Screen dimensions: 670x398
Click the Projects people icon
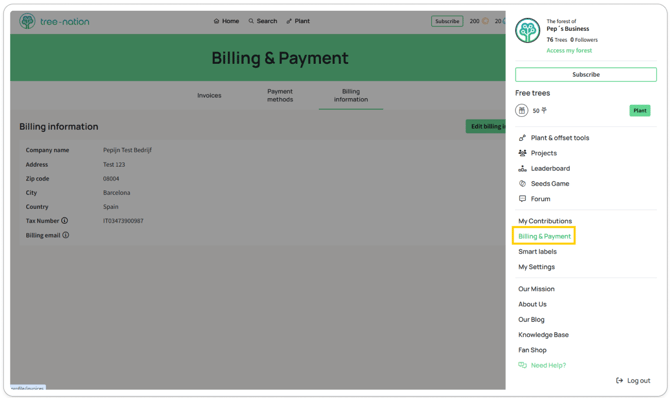[x=522, y=153]
